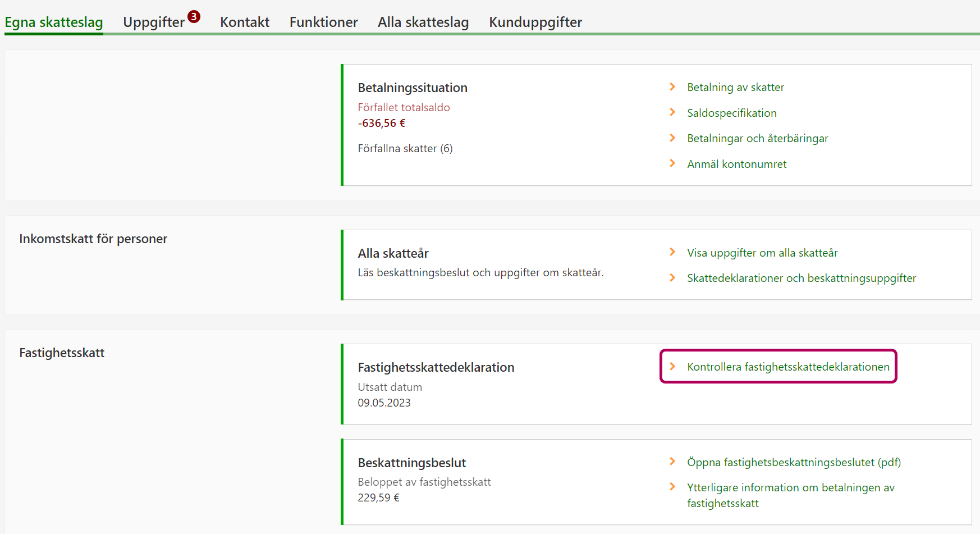Open Förfallna skatter (6) entry

click(405, 148)
